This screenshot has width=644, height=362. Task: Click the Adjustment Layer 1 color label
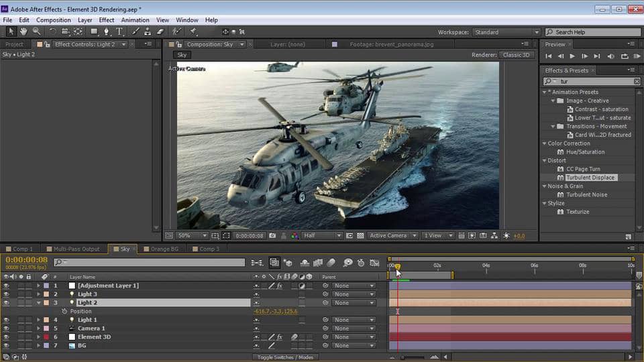click(x=46, y=286)
